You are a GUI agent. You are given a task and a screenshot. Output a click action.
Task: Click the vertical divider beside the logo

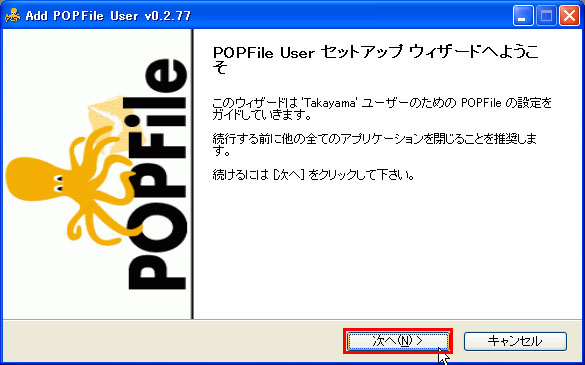[x=193, y=174]
